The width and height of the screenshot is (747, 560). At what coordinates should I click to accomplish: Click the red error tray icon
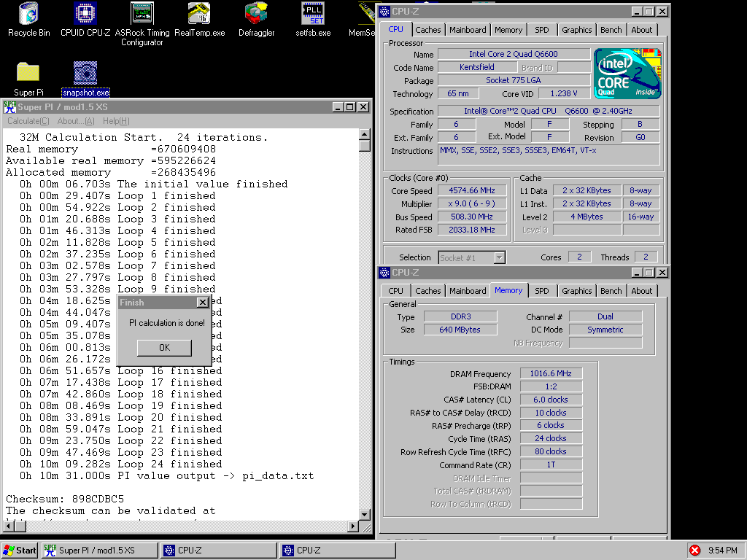695,551
